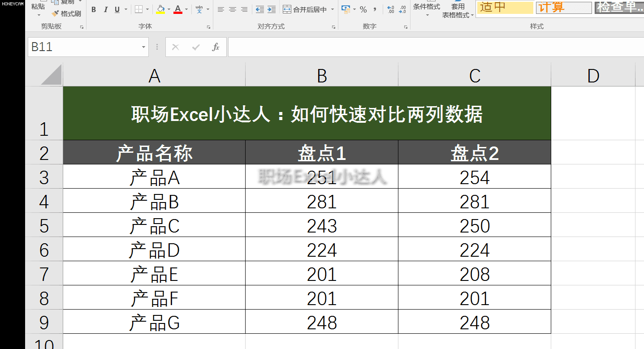
Task: Apply yellow fill color bucket
Action: (160, 9)
